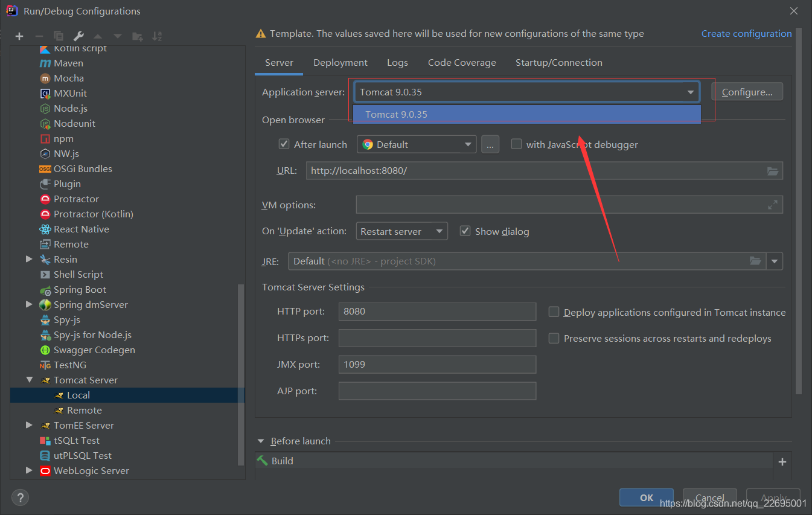Select the OSGi Bundles template icon
Image resolution: width=812 pixels, height=515 pixels.
(45, 169)
